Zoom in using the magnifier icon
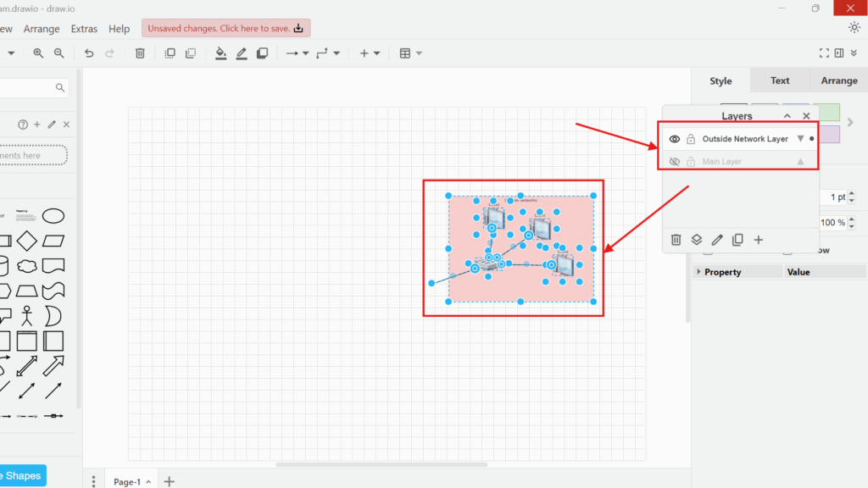 [38, 53]
